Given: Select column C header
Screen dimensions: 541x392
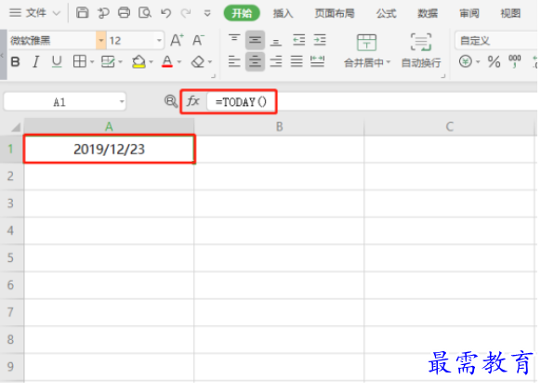Looking at the screenshot, I should click(x=450, y=126).
